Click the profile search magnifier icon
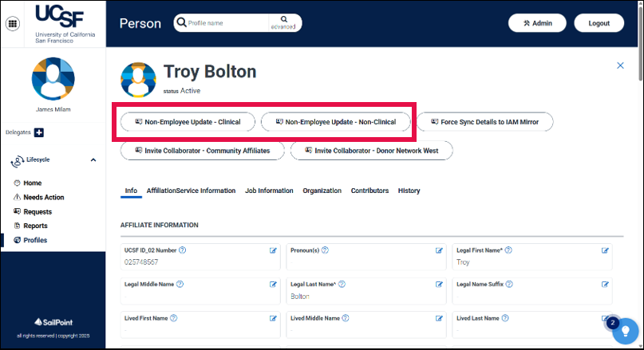 click(x=181, y=22)
